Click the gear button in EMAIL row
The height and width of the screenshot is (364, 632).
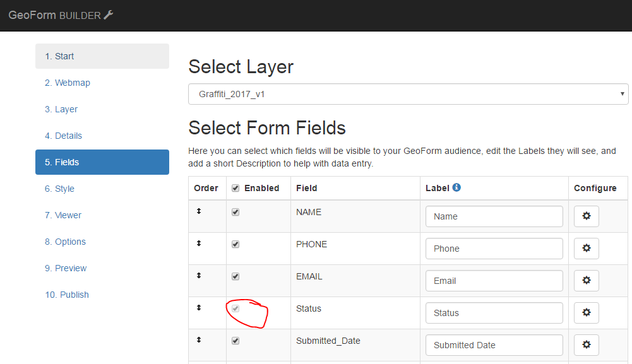(x=586, y=281)
